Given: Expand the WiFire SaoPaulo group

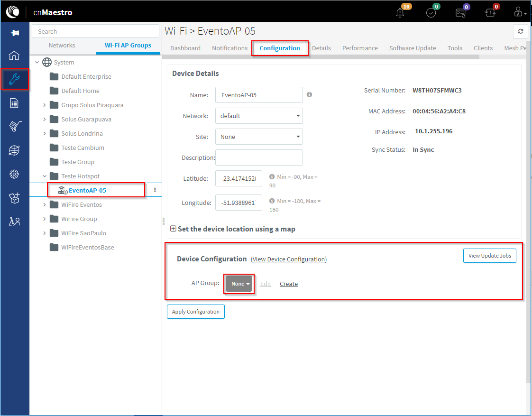Looking at the screenshot, I should tap(45, 233).
